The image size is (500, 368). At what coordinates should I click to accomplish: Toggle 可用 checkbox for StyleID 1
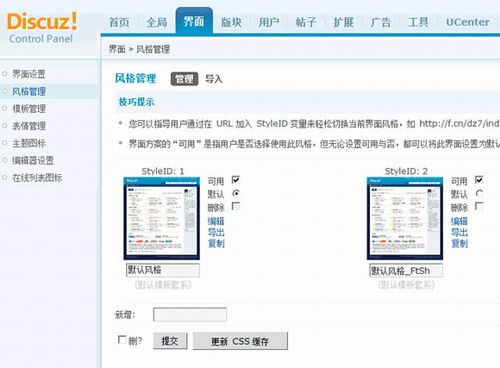tap(236, 180)
